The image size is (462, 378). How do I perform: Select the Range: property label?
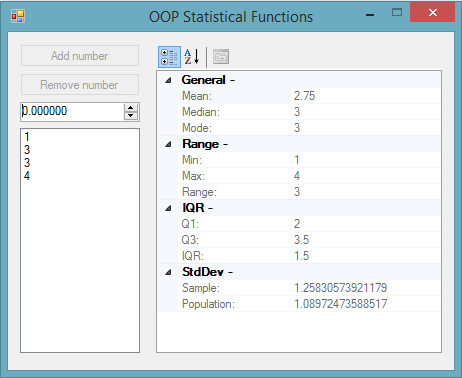(x=199, y=192)
